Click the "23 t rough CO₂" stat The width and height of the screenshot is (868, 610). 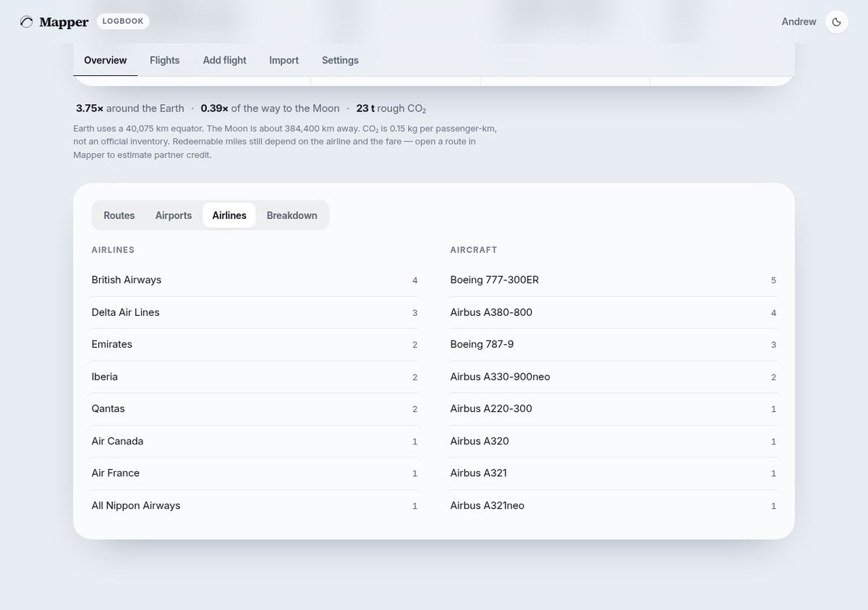(x=391, y=108)
